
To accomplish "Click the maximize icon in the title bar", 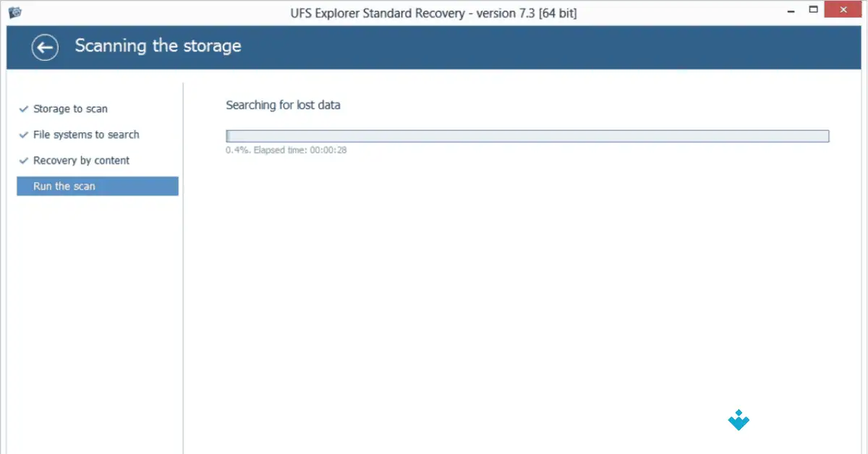I will (812, 9).
